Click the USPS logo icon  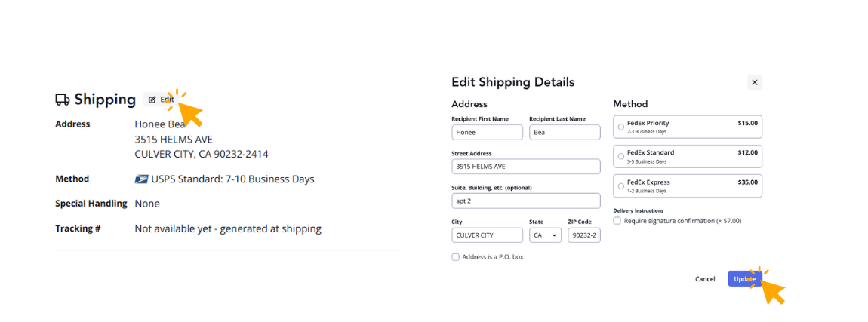click(141, 179)
